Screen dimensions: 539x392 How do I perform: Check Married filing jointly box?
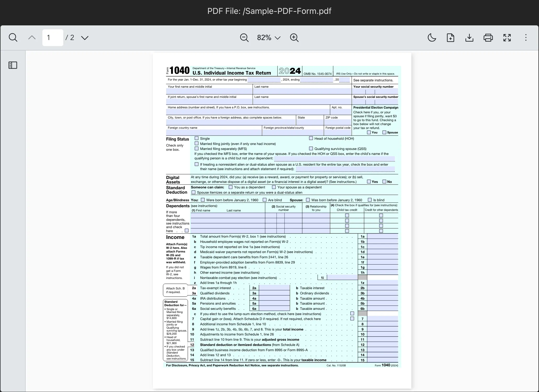[x=196, y=143]
